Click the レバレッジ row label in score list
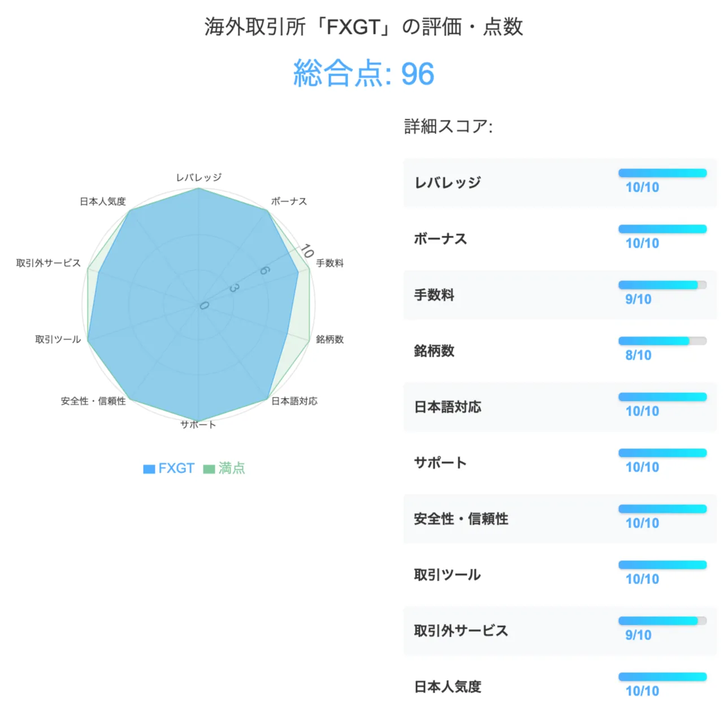The image size is (728, 713). tap(447, 183)
